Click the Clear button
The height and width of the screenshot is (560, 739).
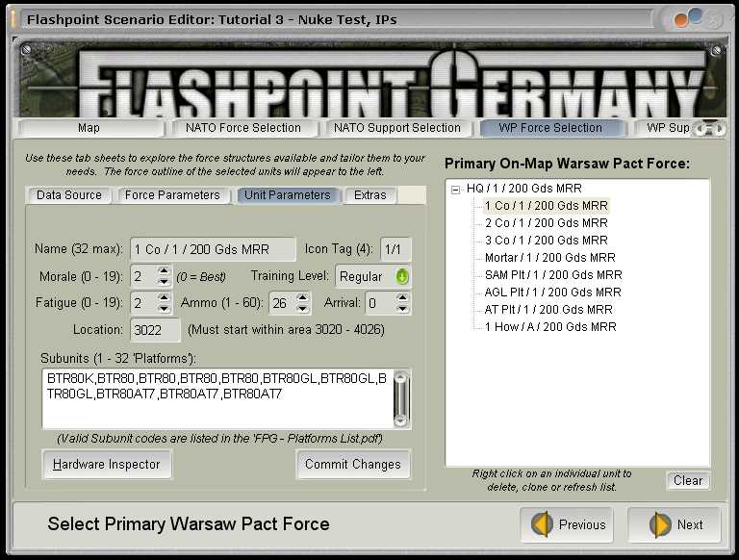click(x=688, y=481)
